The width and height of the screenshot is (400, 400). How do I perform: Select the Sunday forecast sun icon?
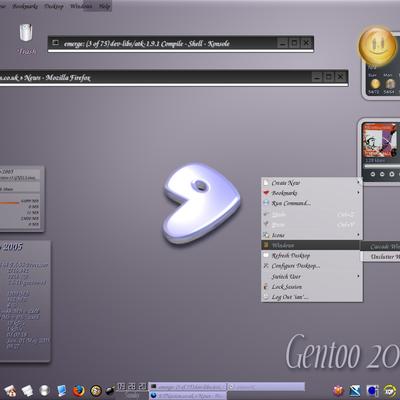click(375, 83)
